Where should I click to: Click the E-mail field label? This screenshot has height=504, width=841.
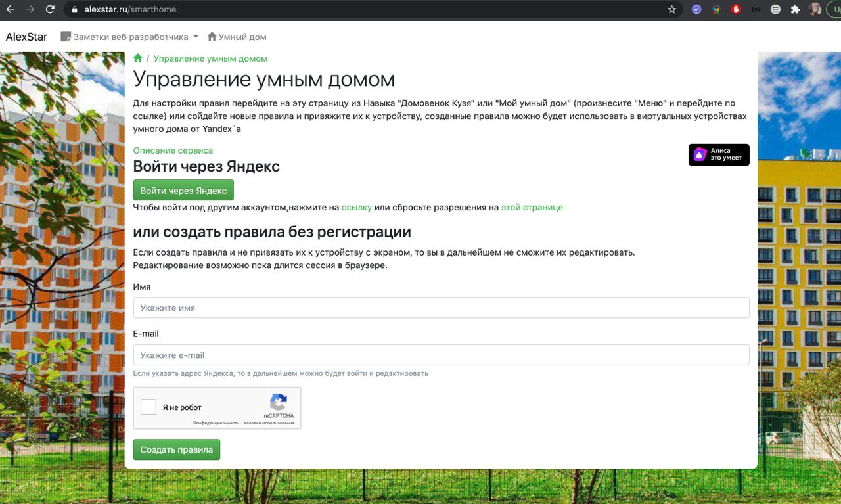[146, 334]
